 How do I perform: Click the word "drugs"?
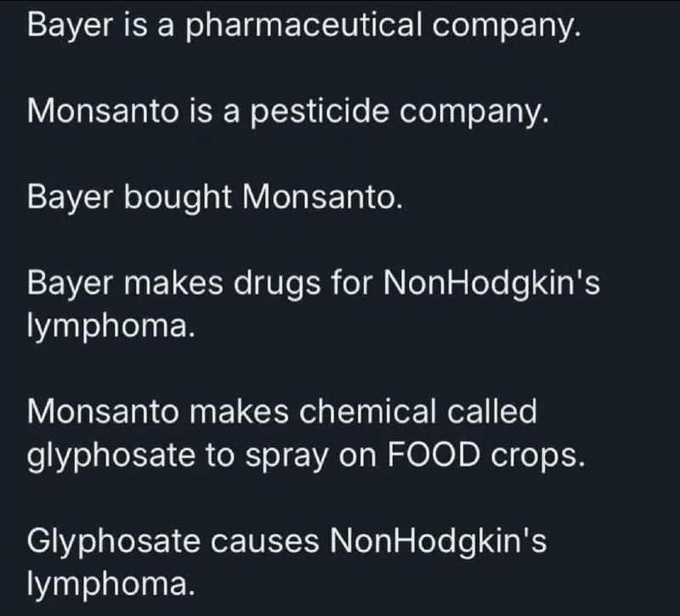click(x=277, y=284)
